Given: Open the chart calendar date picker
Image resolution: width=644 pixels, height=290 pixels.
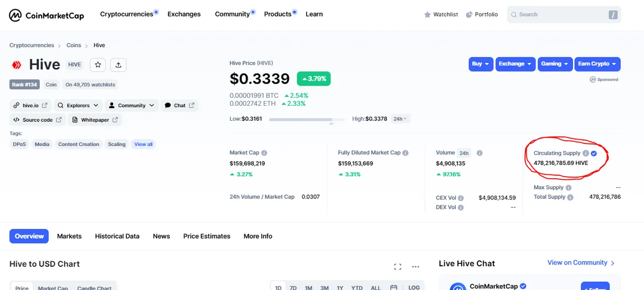Looking at the screenshot, I should click(x=394, y=287).
